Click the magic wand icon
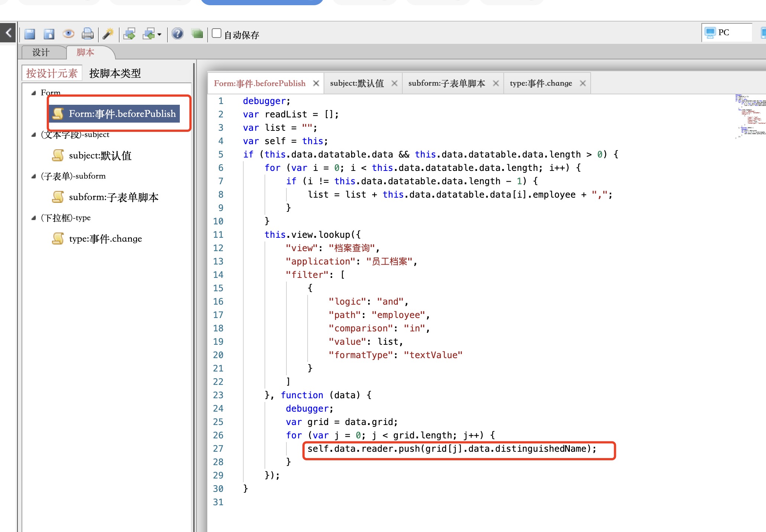The height and width of the screenshot is (532, 766). [108, 34]
